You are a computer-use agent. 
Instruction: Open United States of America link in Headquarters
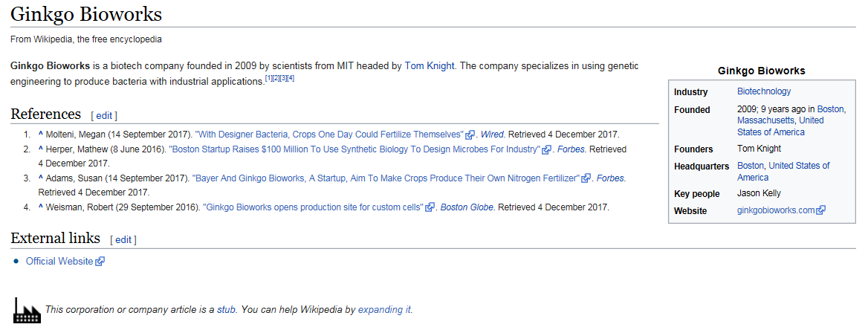(x=784, y=172)
